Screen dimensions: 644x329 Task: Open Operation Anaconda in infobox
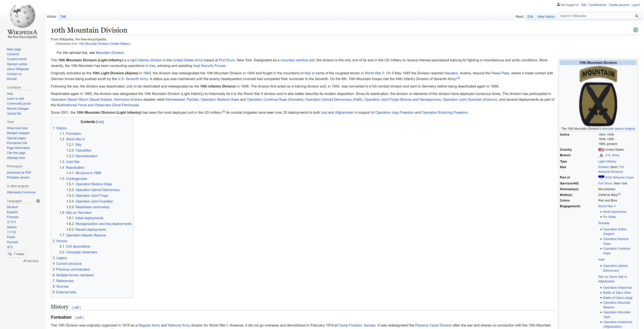617,287
